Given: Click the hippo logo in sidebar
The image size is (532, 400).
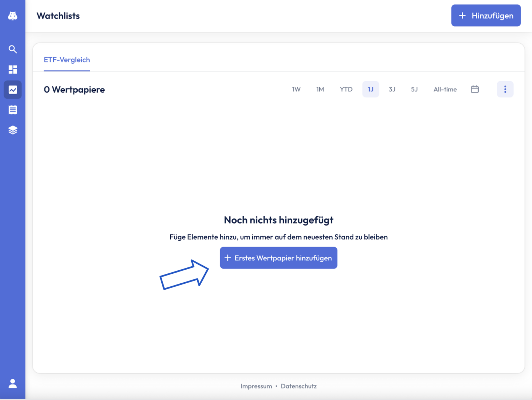Looking at the screenshot, I should point(13,16).
